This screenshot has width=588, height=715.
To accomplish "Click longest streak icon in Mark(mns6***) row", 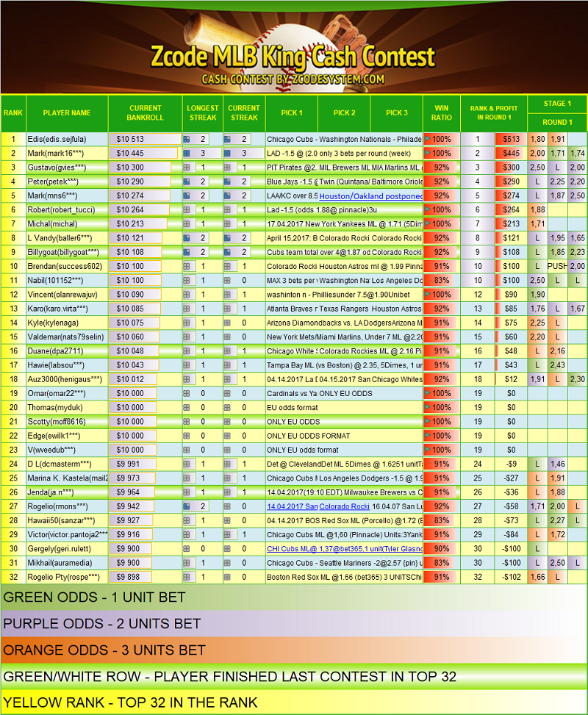I will [x=187, y=195].
